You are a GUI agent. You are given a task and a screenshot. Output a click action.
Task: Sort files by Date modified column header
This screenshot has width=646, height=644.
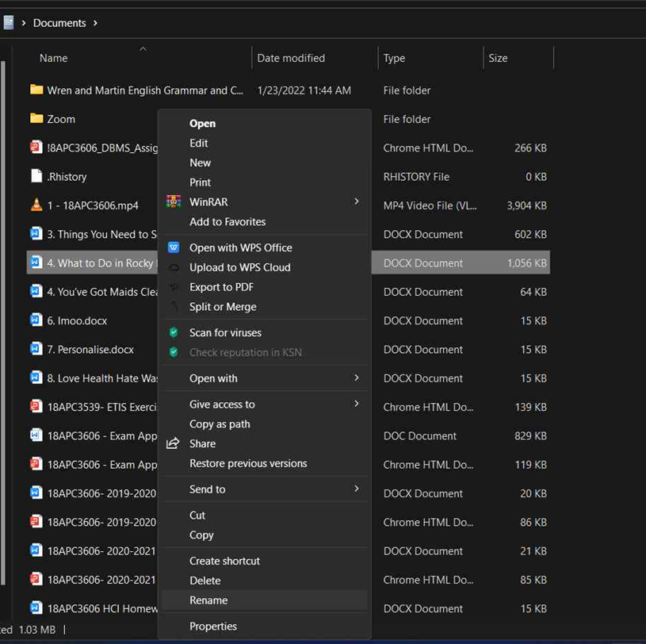tap(291, 58)
